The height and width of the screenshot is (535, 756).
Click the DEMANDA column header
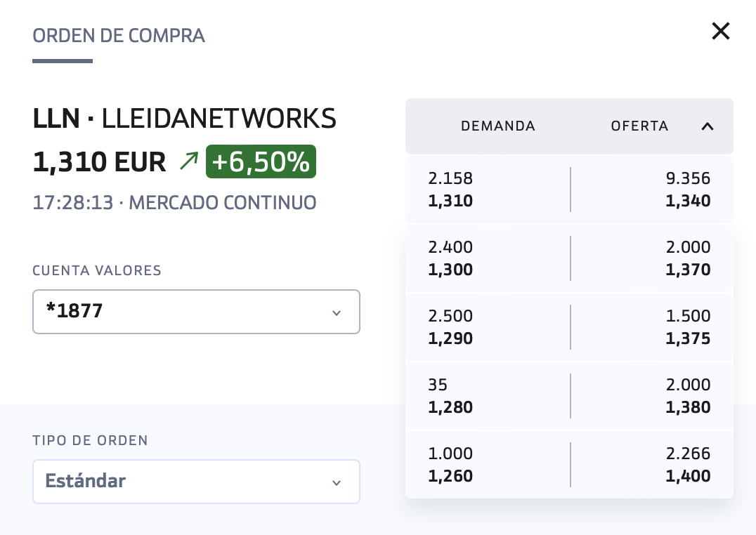click(498, 126)
